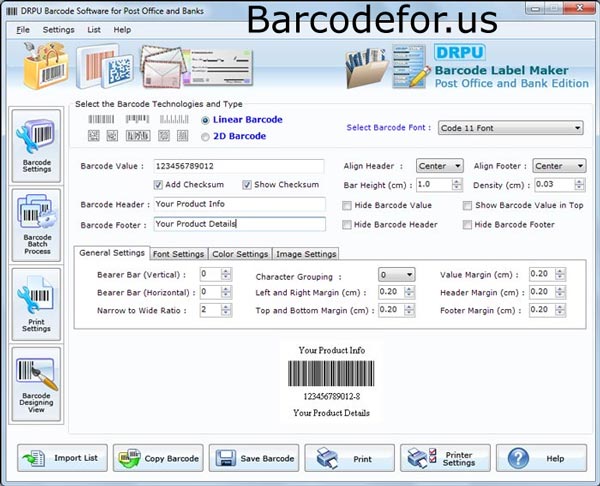The width and height of the screenshot is (600, 486).
Task: Click the bank cheque banner image
Action: tap(220, 67)
